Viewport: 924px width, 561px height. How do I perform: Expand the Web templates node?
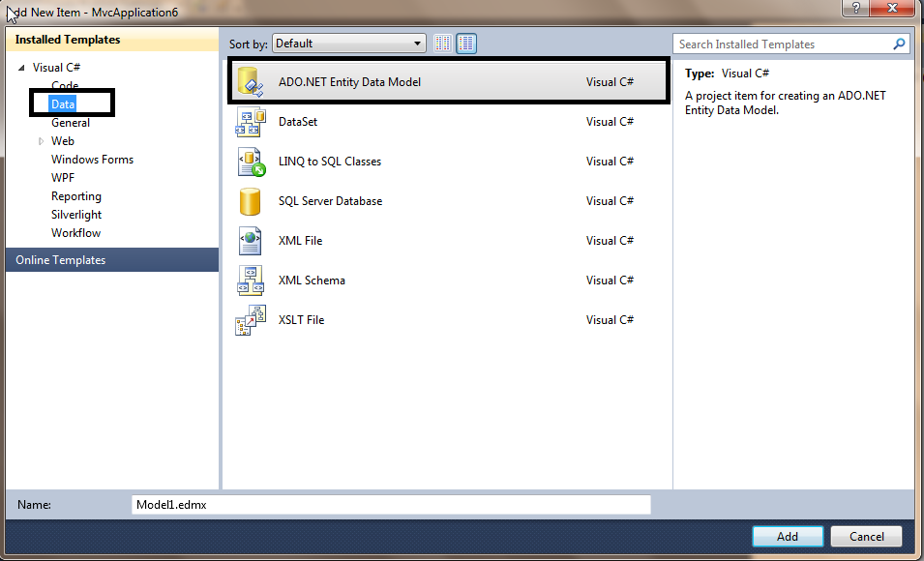(x=40, y=140)
